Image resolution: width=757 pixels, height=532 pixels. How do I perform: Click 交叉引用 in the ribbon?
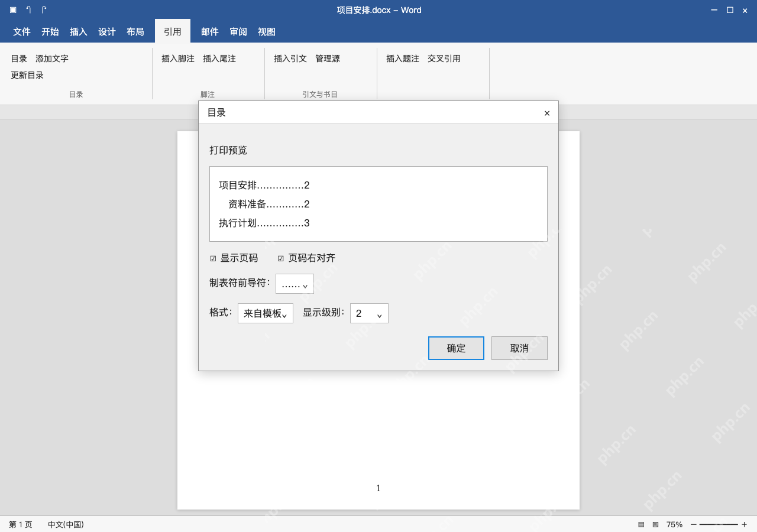pos(444,59)
